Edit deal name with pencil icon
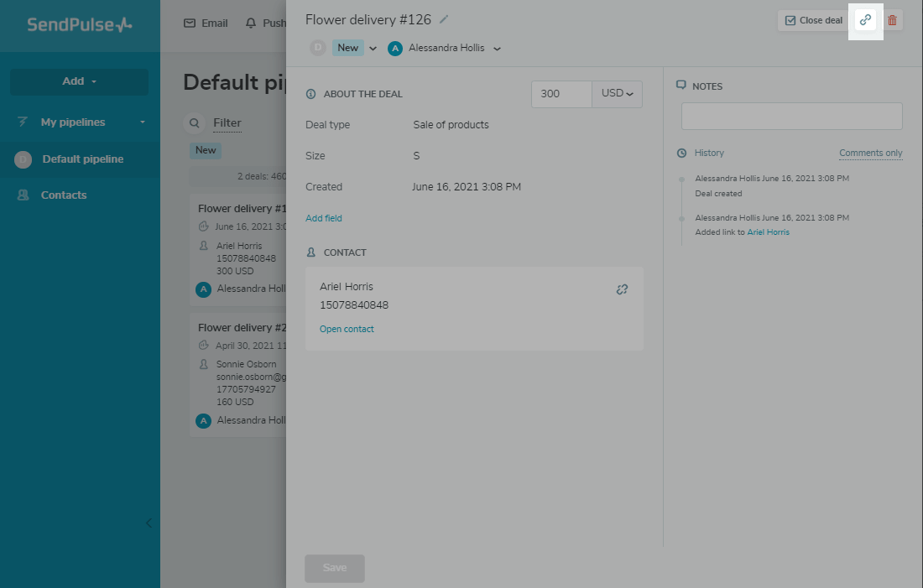The width and height of the screenshot is (923, 588). pos(445,19)
